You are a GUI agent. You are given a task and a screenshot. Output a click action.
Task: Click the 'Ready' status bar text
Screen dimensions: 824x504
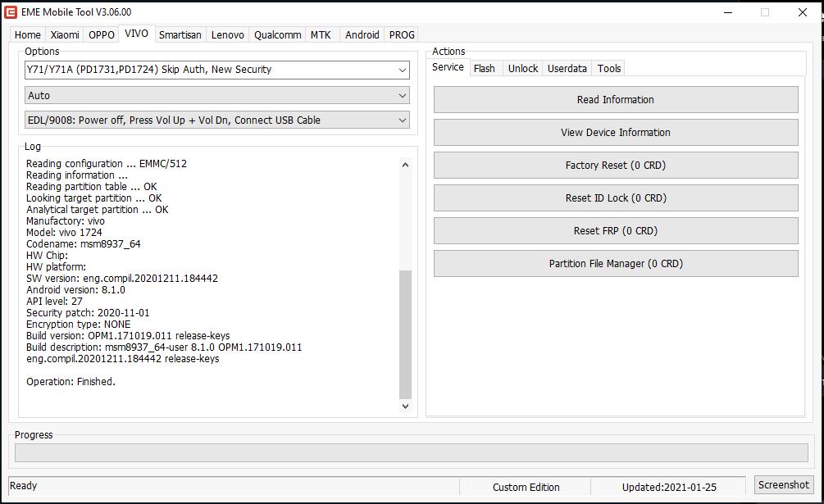[23, 486]
